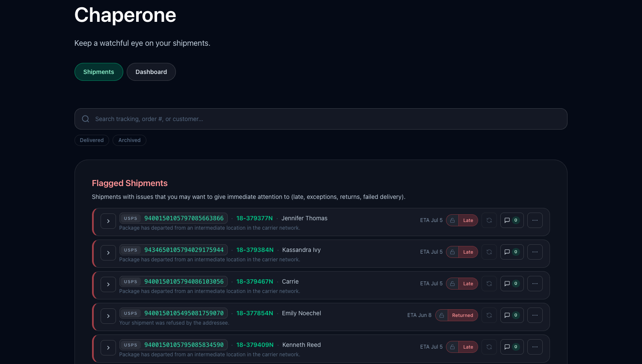The image size is (642, 364).
Task: Click Late status badge for Jennifer Thomas
Action: [468, 220]
